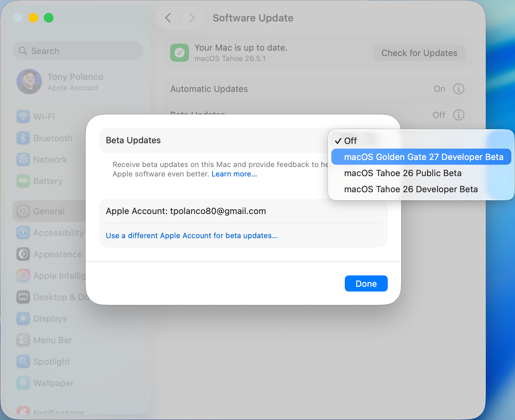
Task: Use a different Apple Account for beta updates
Action: pyautogui.click(x=192, y=236)
